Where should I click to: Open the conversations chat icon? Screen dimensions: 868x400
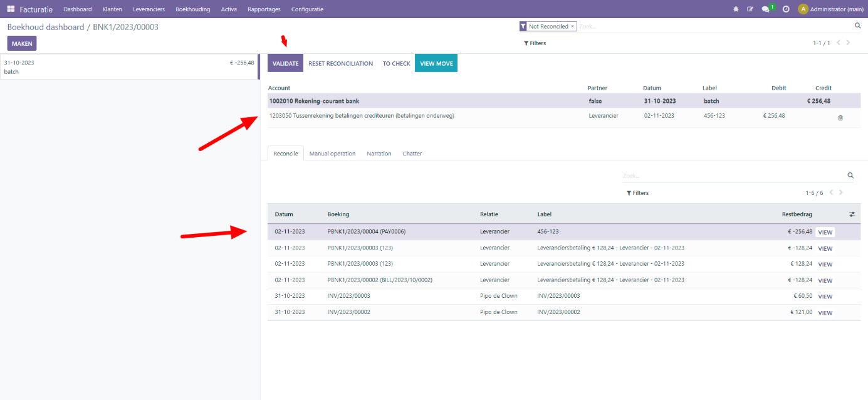tap(765, 9)
